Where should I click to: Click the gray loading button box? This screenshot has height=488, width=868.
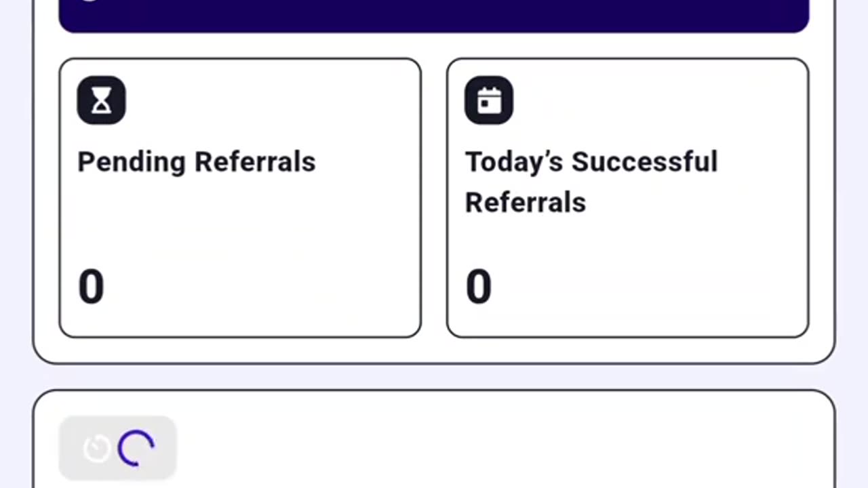coord(118,448)
